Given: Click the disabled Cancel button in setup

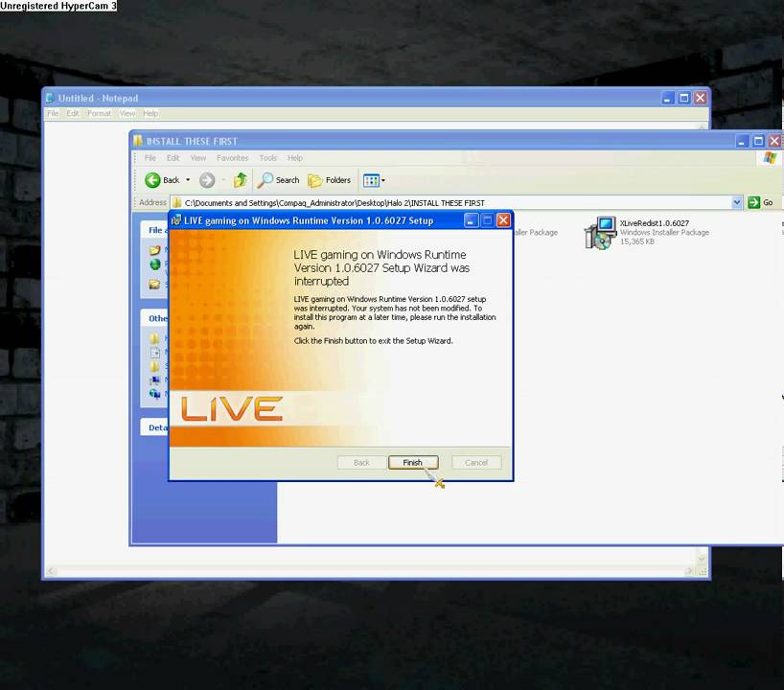Looking at the screenshot, I should click(x=476, y=463).
